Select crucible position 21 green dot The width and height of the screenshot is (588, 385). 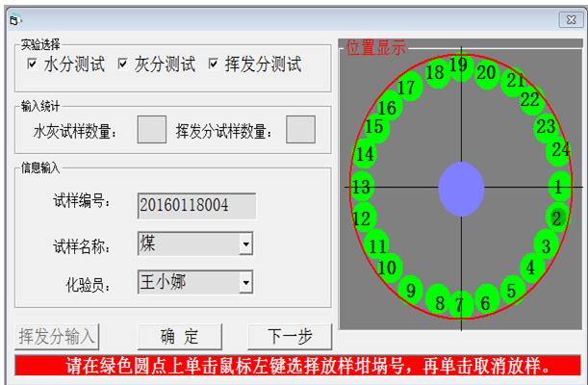click(513, 83)
